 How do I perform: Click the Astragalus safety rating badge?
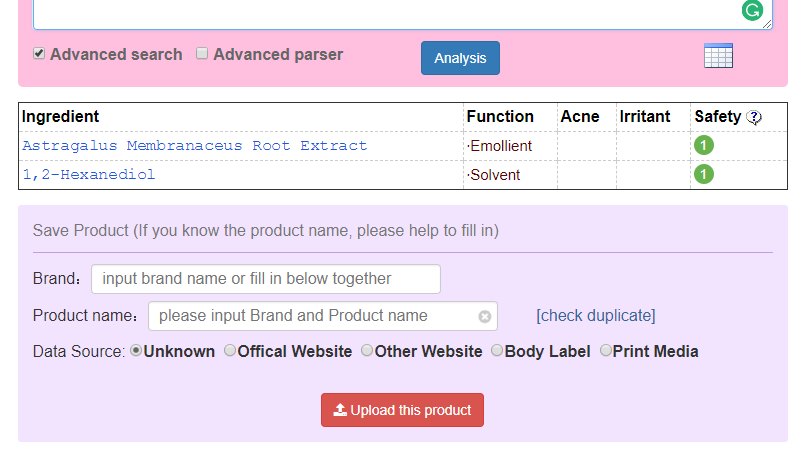(x=704, y=146)
